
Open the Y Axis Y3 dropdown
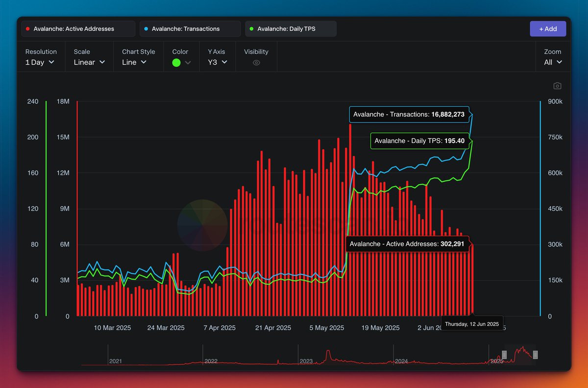(x=218, y=62)
